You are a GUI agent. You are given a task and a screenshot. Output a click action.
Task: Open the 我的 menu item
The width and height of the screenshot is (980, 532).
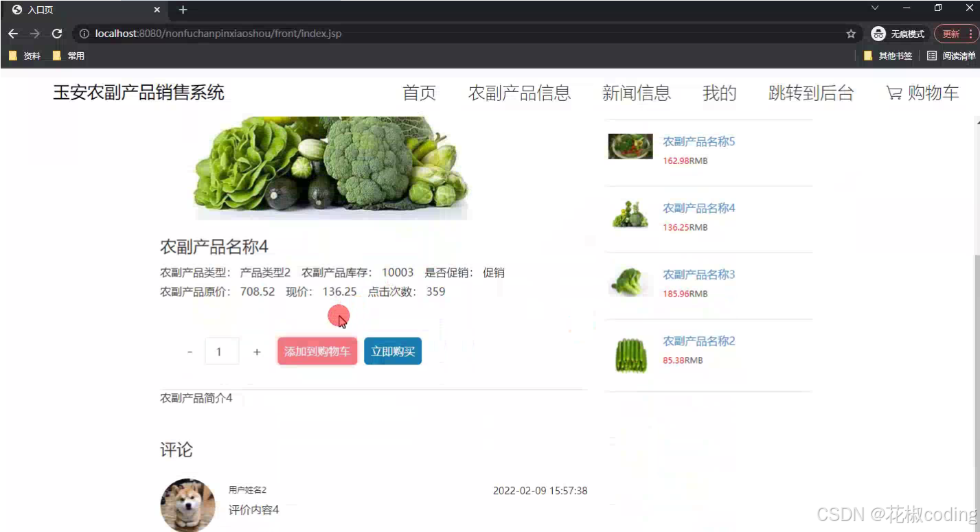(x=720, y=93)
